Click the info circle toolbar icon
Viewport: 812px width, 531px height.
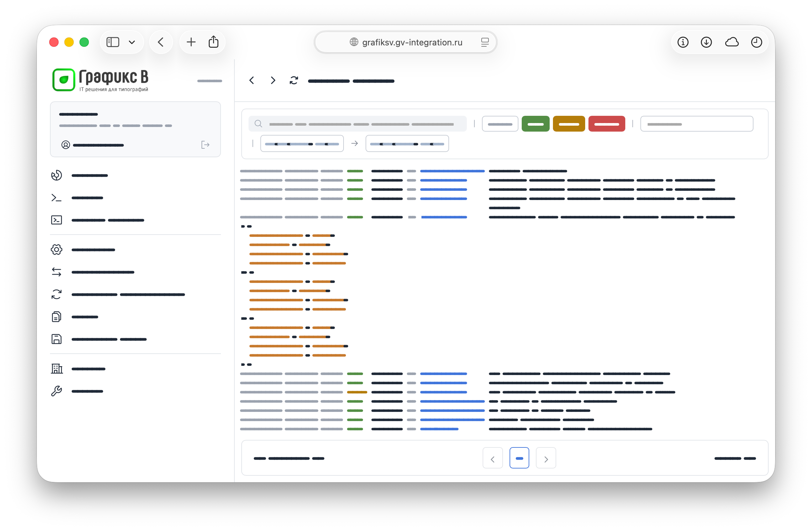point(683,42)
